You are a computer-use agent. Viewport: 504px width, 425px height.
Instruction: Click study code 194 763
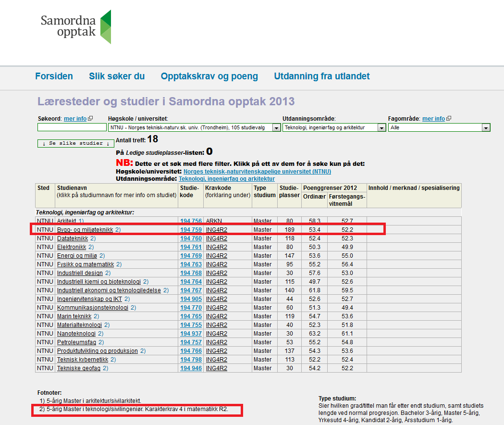[x=191, y=264]
